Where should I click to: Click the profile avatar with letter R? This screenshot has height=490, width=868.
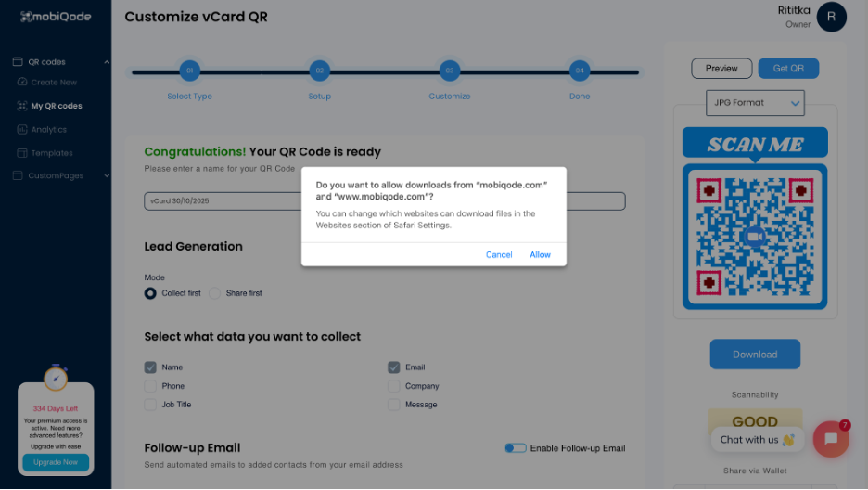click(x=832, y=17)
